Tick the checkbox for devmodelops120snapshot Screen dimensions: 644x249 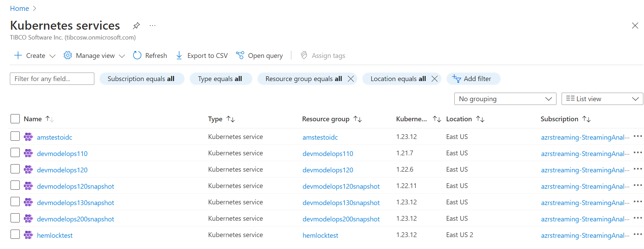coord(15,185)
